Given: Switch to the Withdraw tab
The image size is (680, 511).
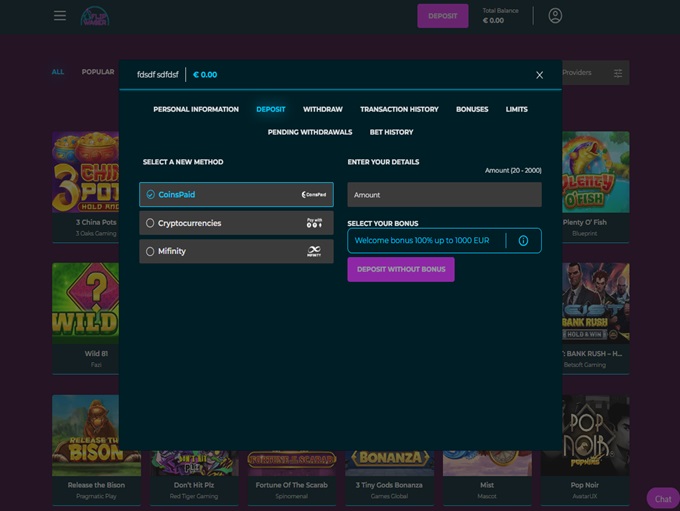Looking at the screenshot, I should tap(323, 109).
